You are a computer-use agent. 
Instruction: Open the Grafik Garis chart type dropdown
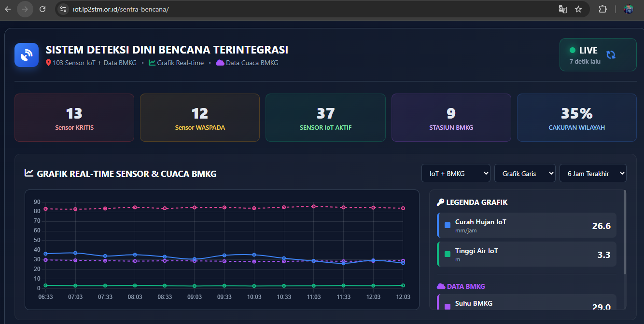(525, 173)
